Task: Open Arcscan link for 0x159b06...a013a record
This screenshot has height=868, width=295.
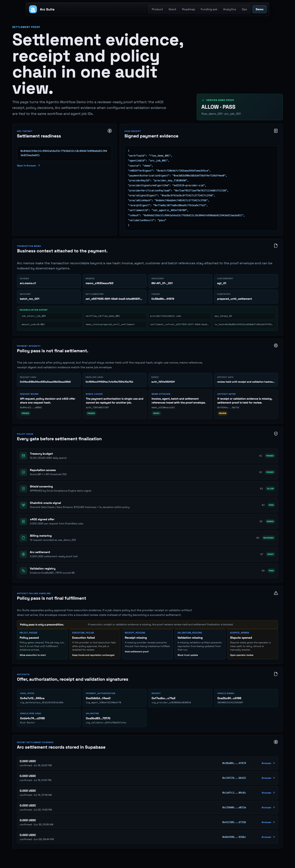Action: pos(268,808)
